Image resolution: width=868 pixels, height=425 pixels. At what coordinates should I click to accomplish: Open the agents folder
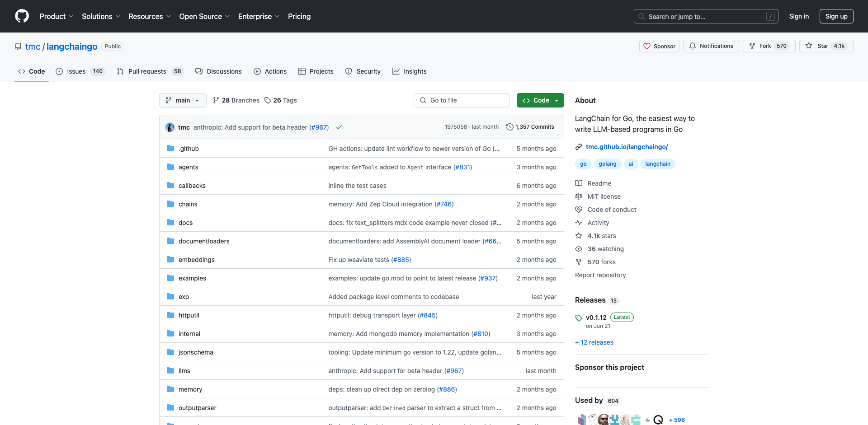pos(188,167)
